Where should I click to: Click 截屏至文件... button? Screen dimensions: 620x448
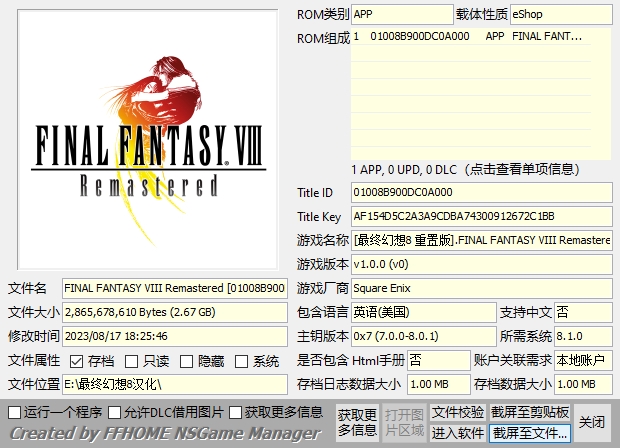point(530,433)
